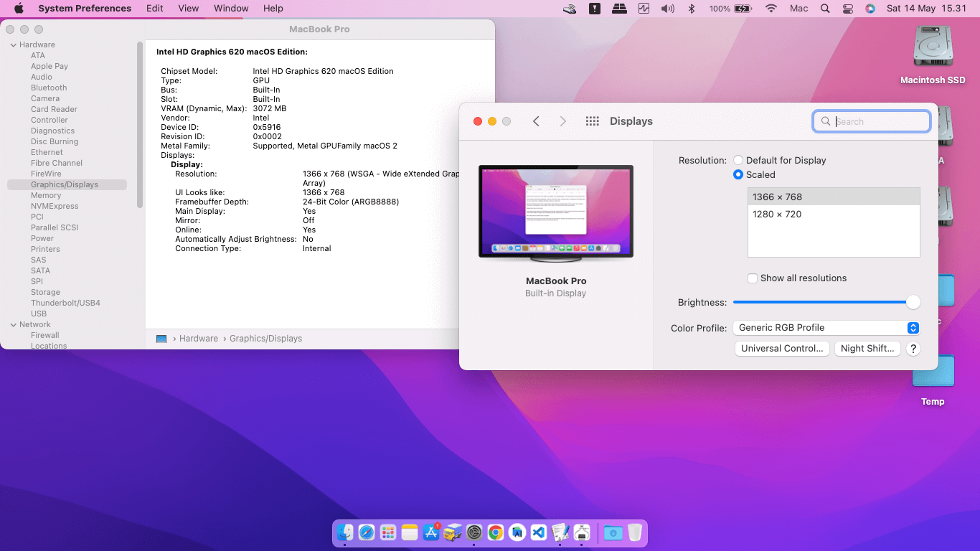The height and width of the screenshot is (551, 980).
Task: Select NVMExpress in the sidebar
Action: [55, 206]
